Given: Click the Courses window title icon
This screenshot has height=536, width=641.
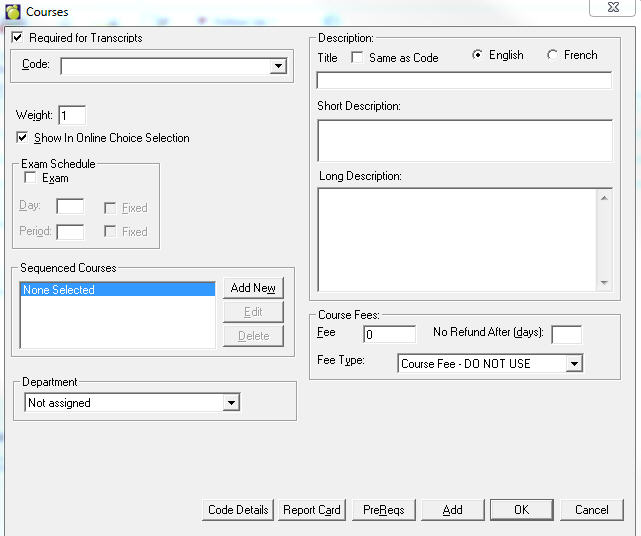Looking at the screenshot, I should pyautogui.click(x=13, y=11).
